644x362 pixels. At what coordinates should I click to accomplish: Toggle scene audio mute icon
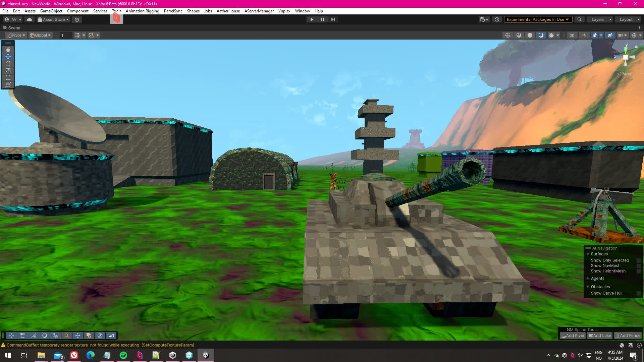click(584, 35)
